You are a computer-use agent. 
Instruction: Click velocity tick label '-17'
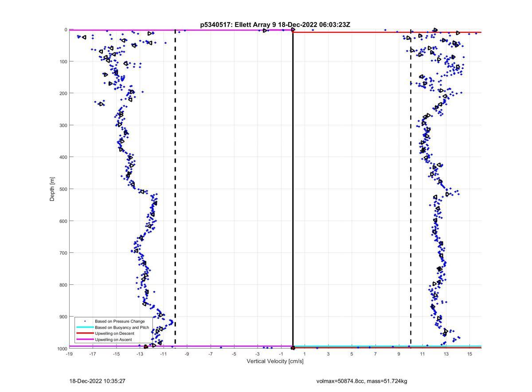point(93,354)
